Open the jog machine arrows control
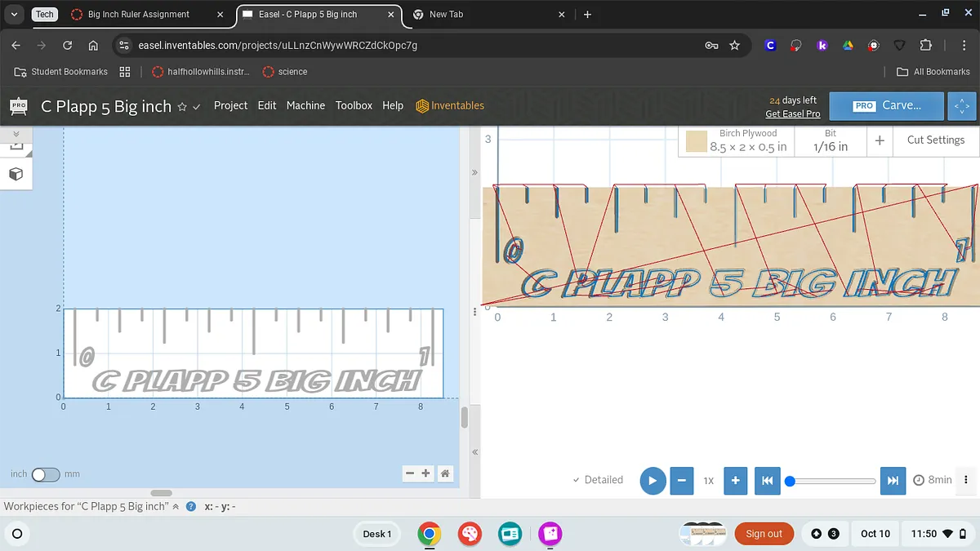The image size is (980, 551). pyautogui.click(x=962, y=106)
